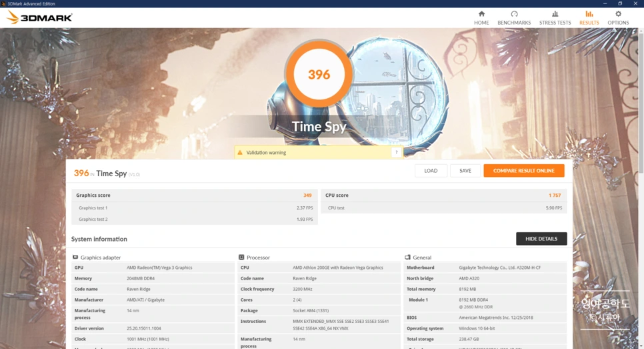The height and width of the screenshot is (349, 644).
Task: Click the Graphics adapter section icon
Action: (75, 258)
